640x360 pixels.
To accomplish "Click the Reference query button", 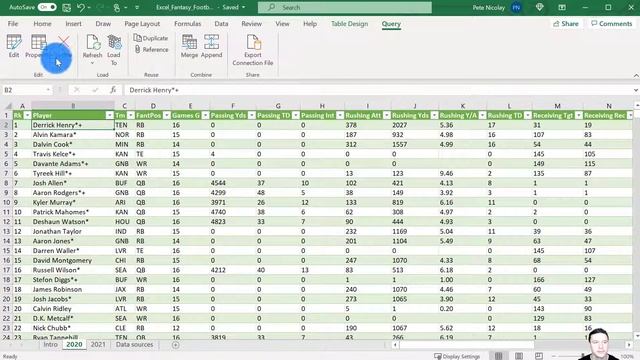I will pos(151,49).
